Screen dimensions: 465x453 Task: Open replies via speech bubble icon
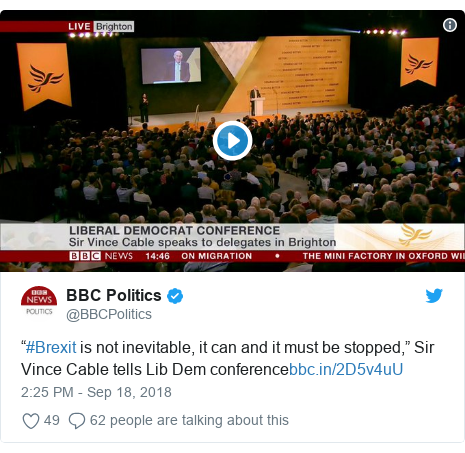[77, 421]
